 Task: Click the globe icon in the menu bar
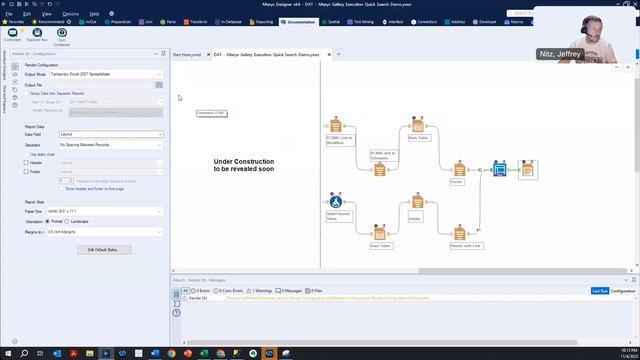coord(111,13)
